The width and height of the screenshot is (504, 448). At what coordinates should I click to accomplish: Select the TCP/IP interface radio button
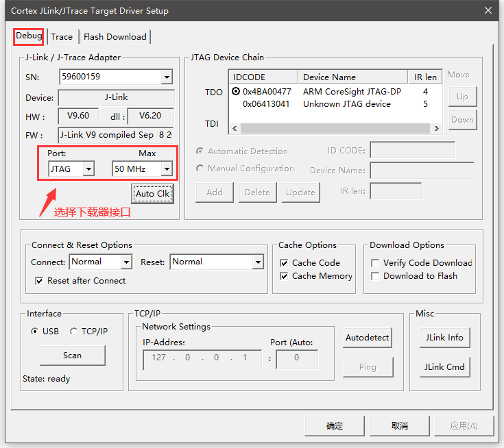(73, 331)
